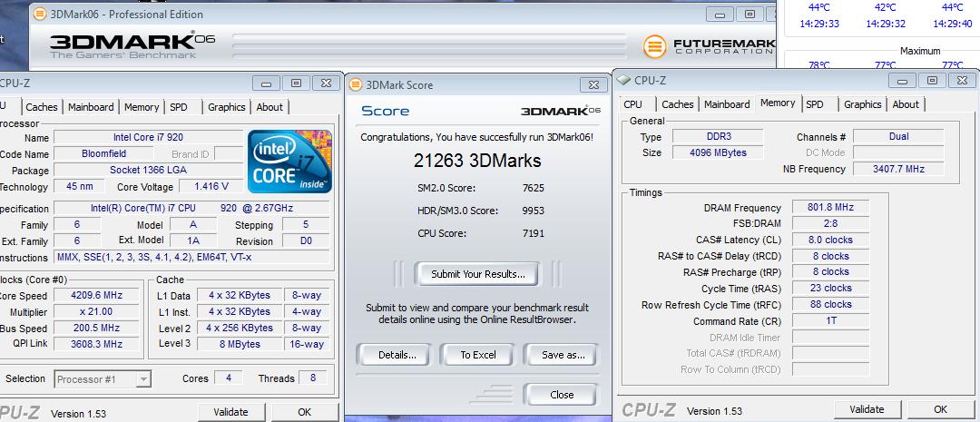Select SPD tab in left CPU-Z window
This screenshot has height=422, width=980.
178,107
